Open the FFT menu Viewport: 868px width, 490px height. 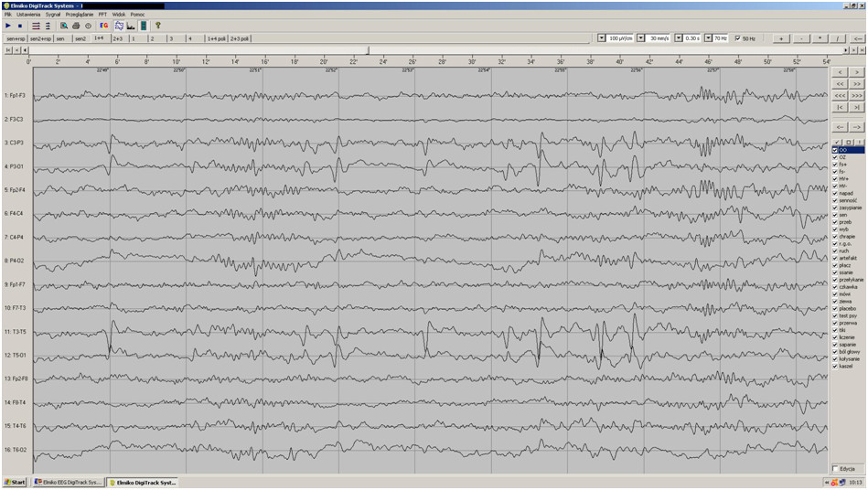(x=102, y=15)
